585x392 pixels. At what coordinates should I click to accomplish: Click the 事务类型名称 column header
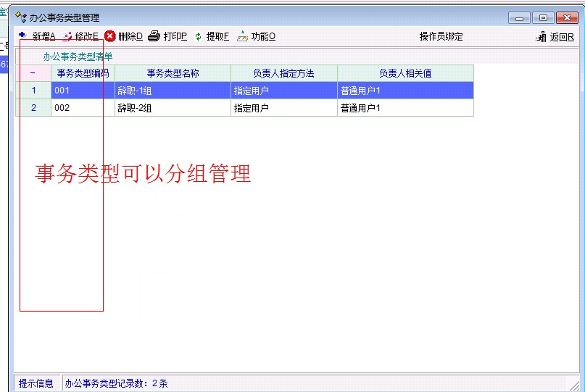click(x=173, y=73)
